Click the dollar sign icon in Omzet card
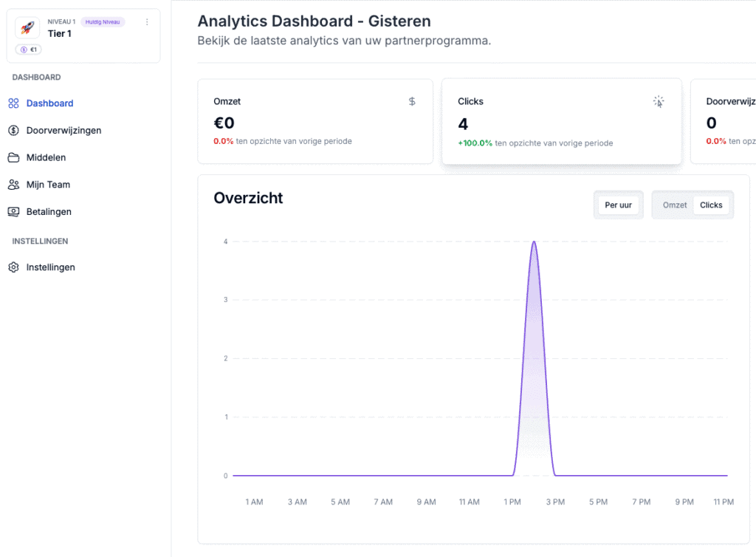This screenshot has width=756, height=557. (x=412, y=102)
